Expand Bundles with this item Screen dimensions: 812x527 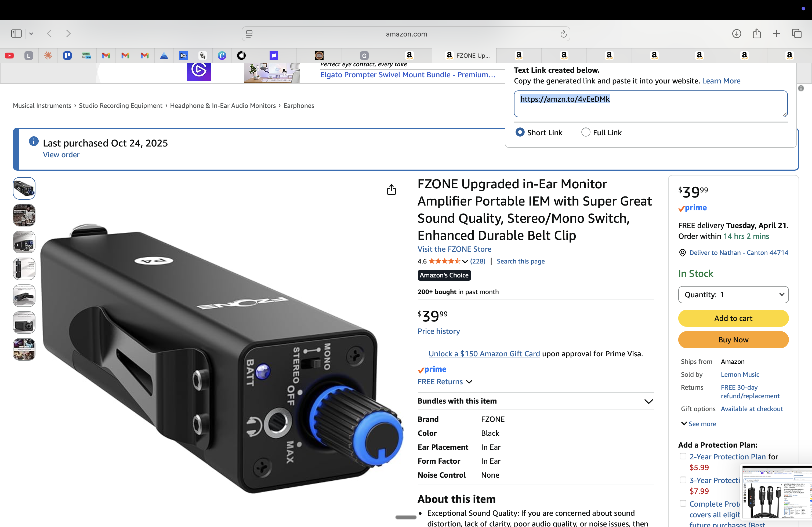pyautogui.click(x=536, y=401)
